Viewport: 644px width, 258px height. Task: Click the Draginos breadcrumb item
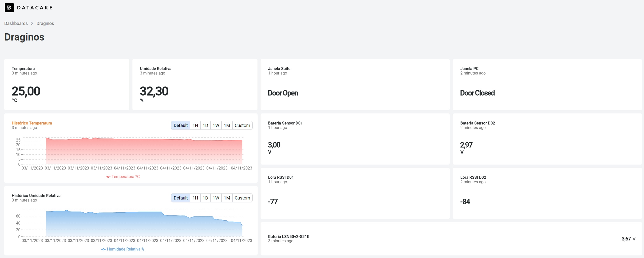coord(45,23)
